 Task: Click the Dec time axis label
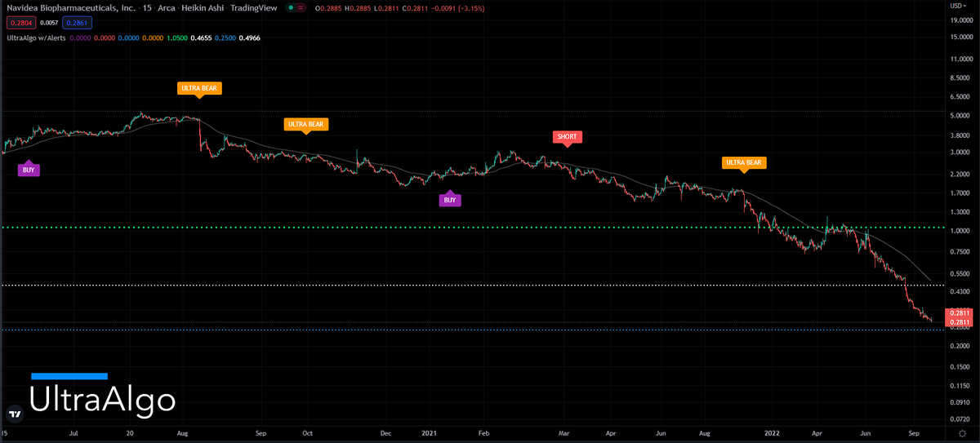coord(385,435)
